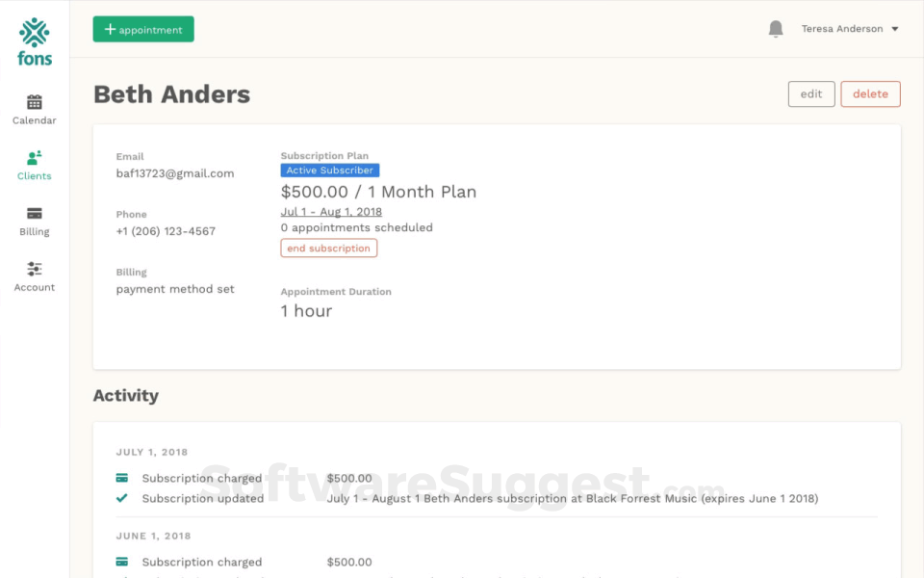The image size is (924, 578).
Task: Open the Account sliders icon
Action: pos(35,269)
